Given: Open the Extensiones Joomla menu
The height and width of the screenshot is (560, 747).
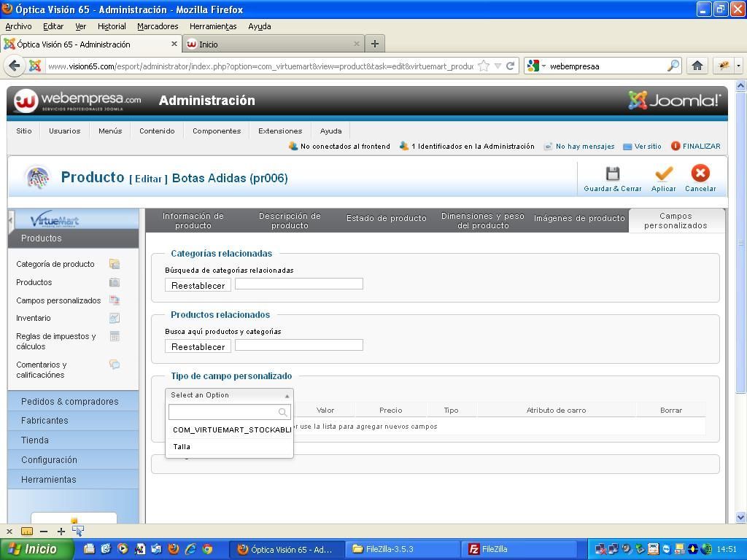Looking at the screenshot, I should coord(280,131).
